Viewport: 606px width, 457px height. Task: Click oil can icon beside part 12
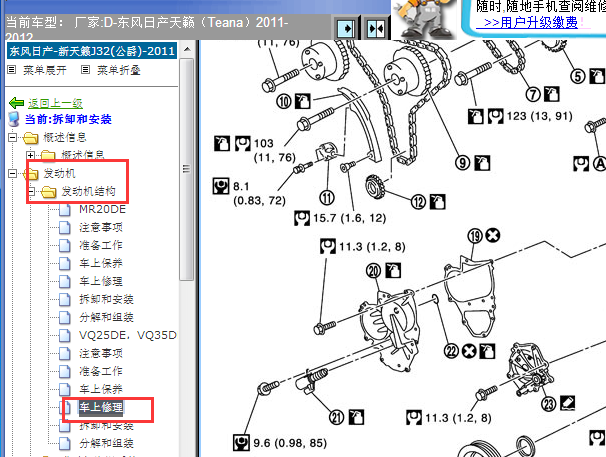pos(438,202)
